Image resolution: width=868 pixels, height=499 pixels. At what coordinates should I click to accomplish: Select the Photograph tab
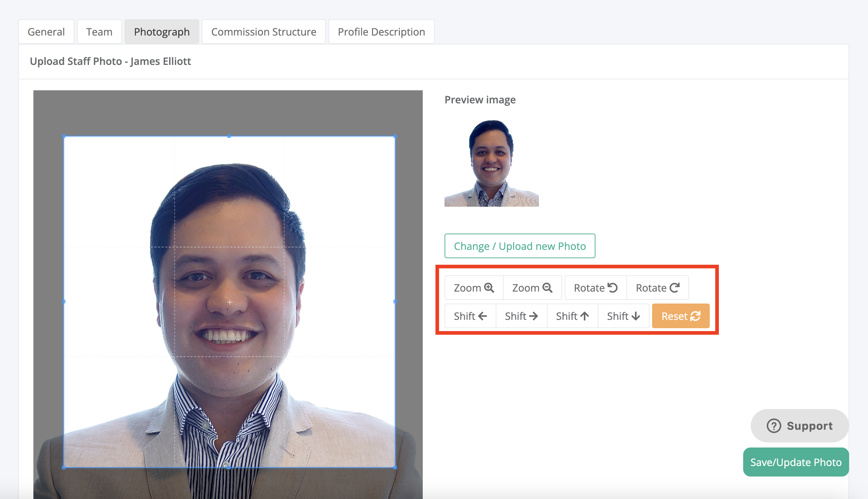(162, 32)
